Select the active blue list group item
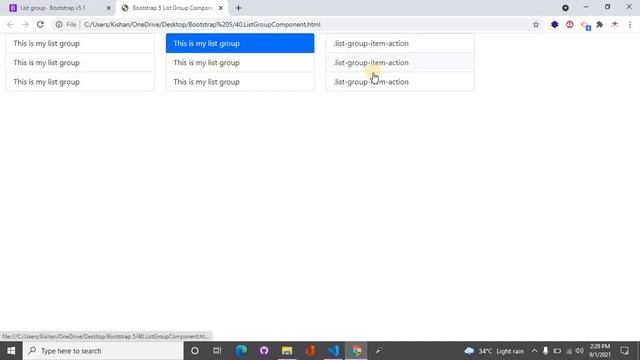 coord(240,43)
